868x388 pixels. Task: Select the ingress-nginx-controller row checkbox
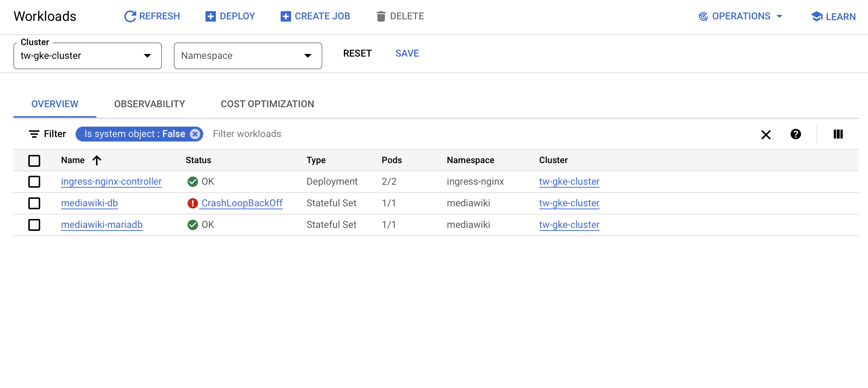(34, 182)
